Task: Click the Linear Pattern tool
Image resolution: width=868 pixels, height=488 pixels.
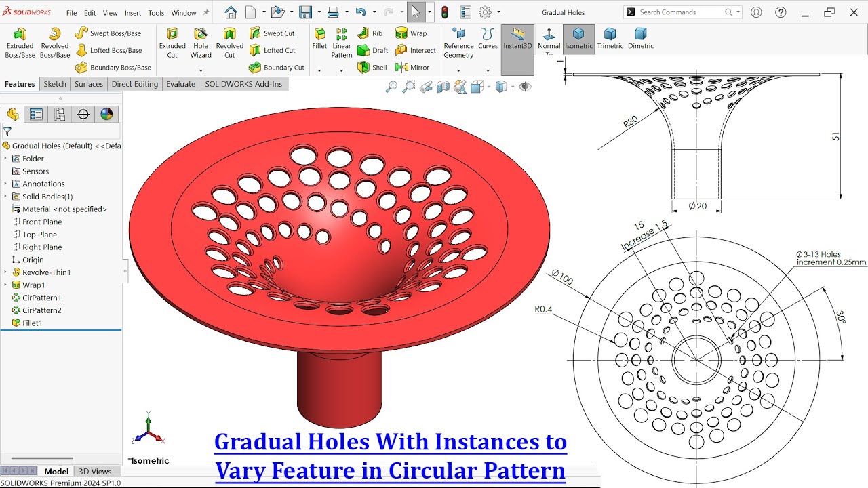Action: 342,43
